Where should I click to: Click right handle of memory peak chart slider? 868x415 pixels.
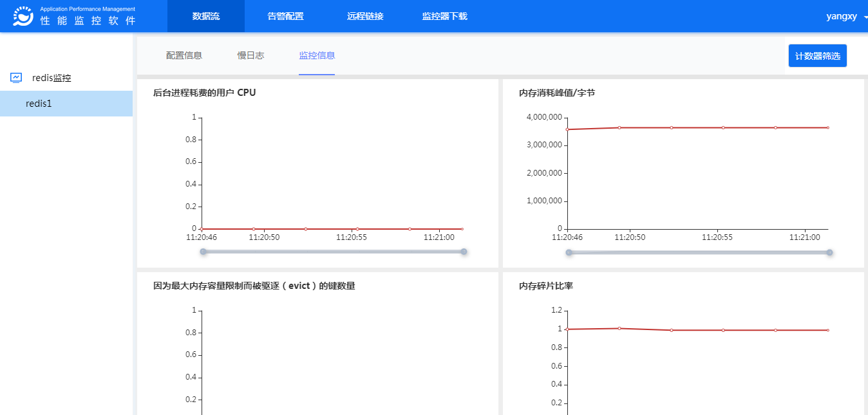(x=829, y=252)
